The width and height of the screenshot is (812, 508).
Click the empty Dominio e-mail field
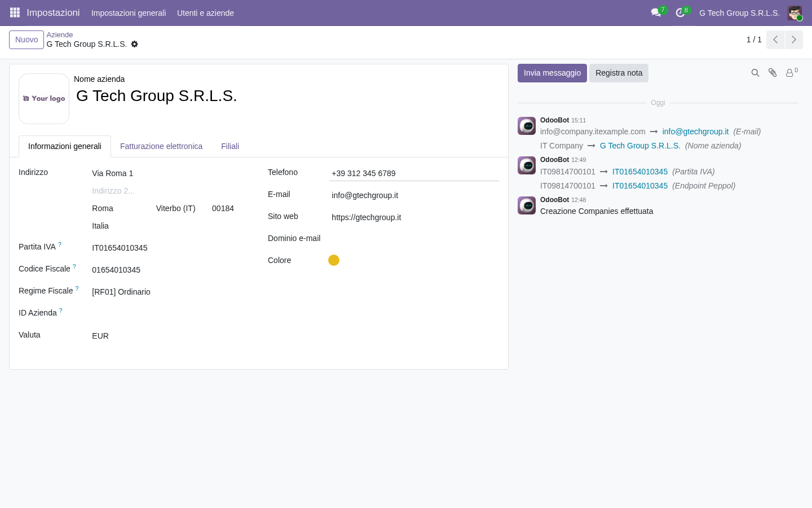click(x=414, y=239)
